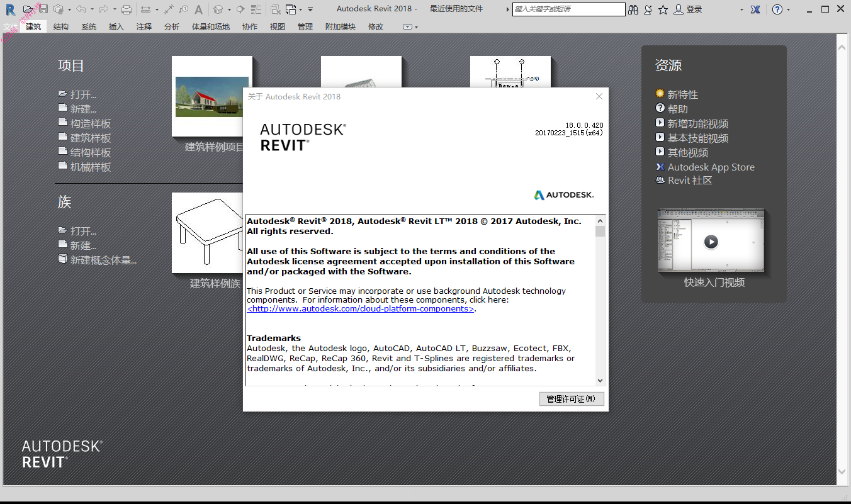
Task: Click the Close Hidden Windows icon
Action: point(276,9)
